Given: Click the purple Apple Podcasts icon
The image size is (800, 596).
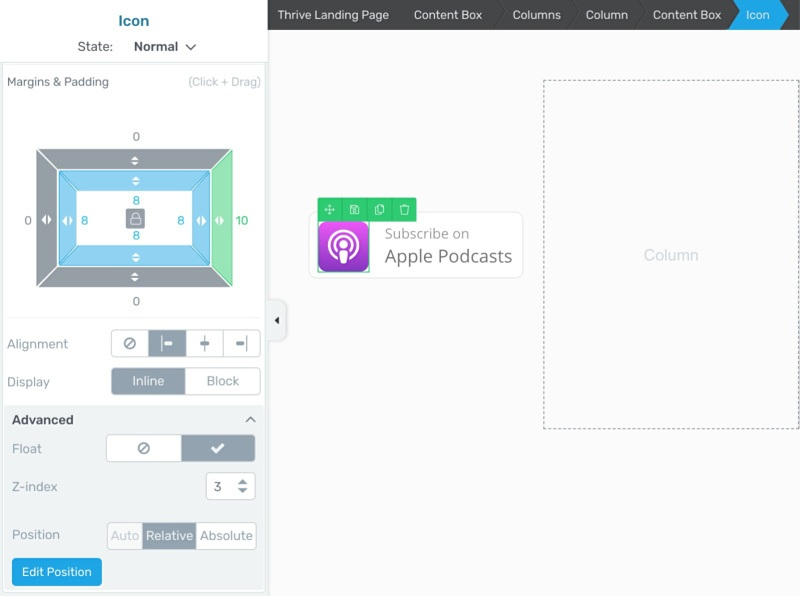Looking at the screenshot, I should 343,246.
